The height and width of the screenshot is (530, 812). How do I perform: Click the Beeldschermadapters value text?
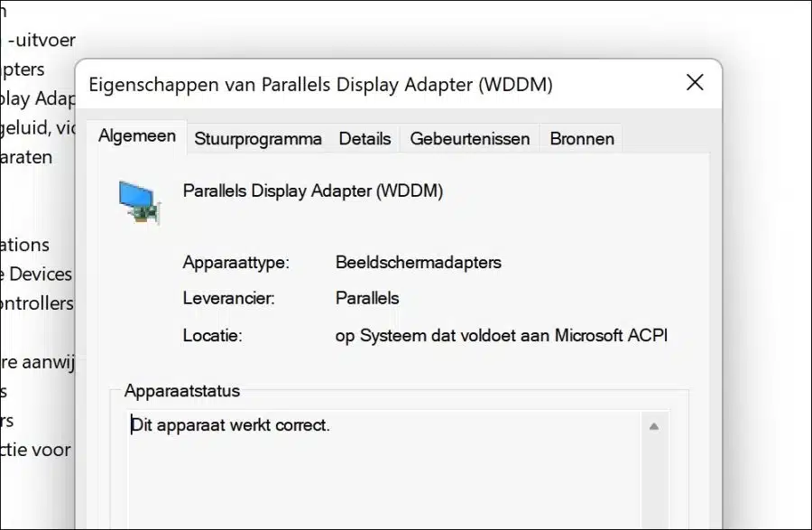419,262
